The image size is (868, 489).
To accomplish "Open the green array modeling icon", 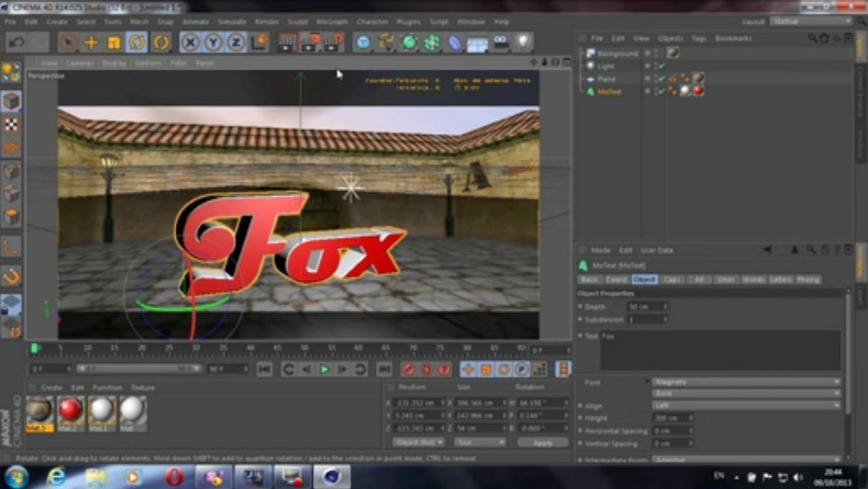I will (x=432, y=43).
